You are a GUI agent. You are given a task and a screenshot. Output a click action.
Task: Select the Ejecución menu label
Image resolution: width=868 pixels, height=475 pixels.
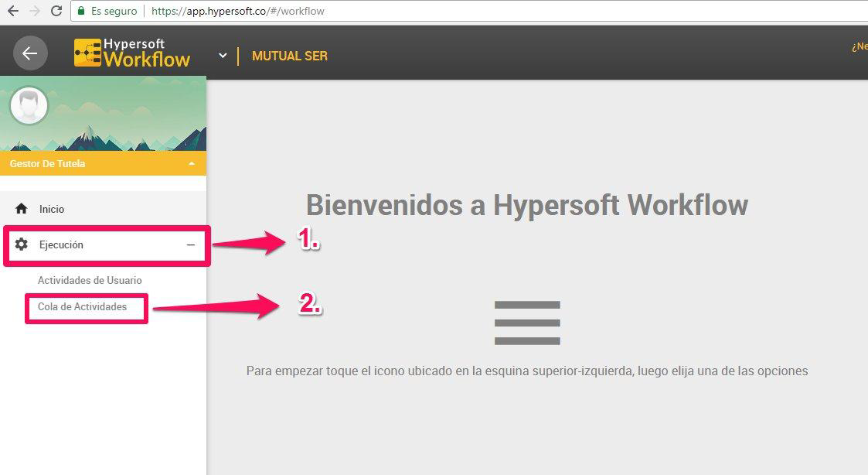point(62,244)
